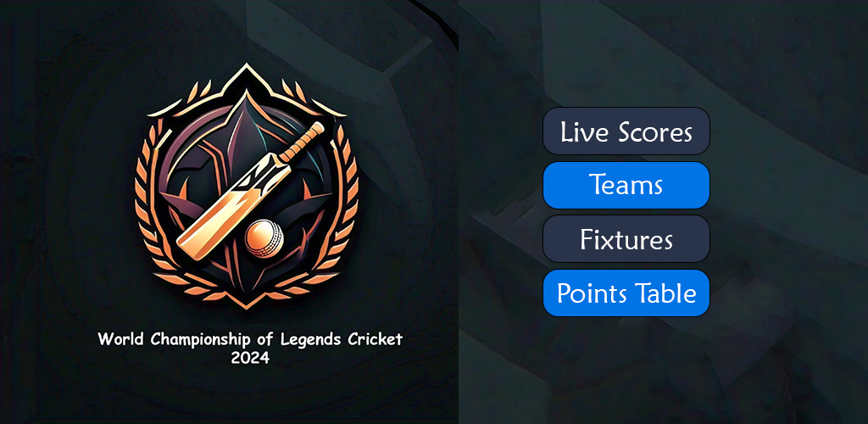Image resolution: width=868 pixels, height=424 pixels.
Task: Click the 2024 year label
Action: [250, 358]
